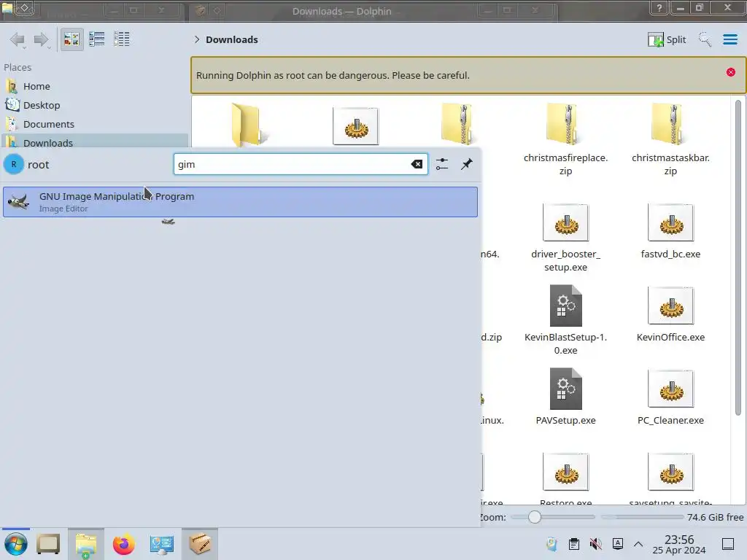747x560 pixels.
Task: Open the taskbar show-desktop style monitor icon
Action: [x=48, y=544]
